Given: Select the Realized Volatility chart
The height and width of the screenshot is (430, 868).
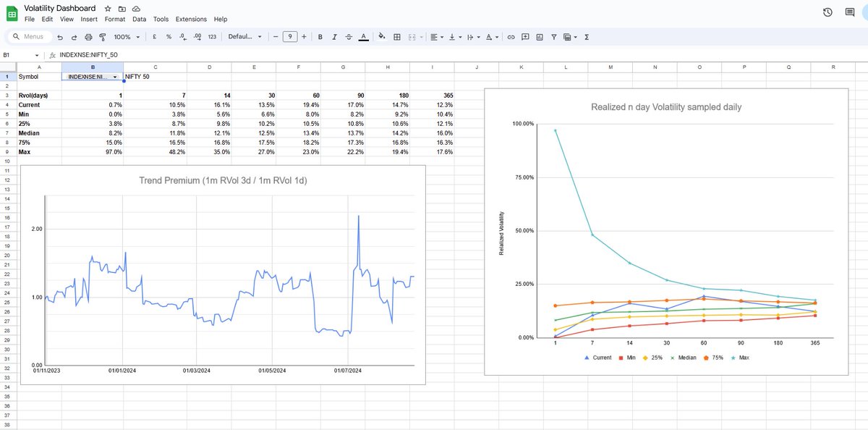Looking at the screenshot, I should 665,232.
